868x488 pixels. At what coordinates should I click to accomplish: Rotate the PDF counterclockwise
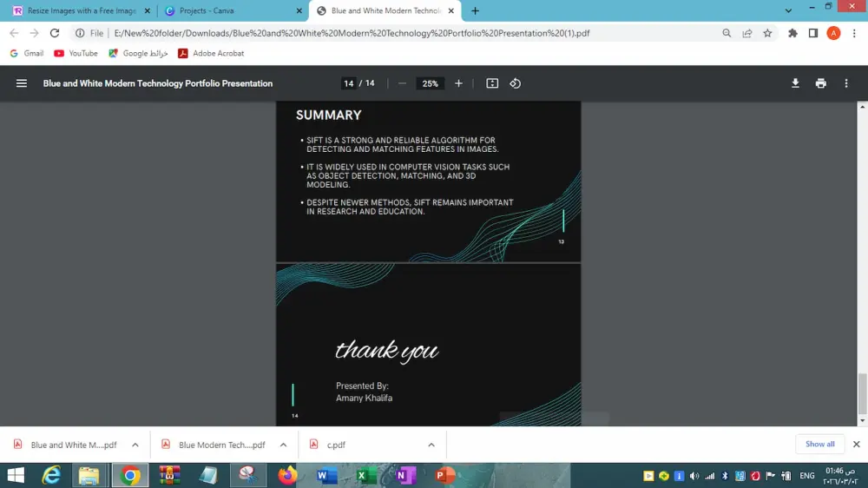516,83
